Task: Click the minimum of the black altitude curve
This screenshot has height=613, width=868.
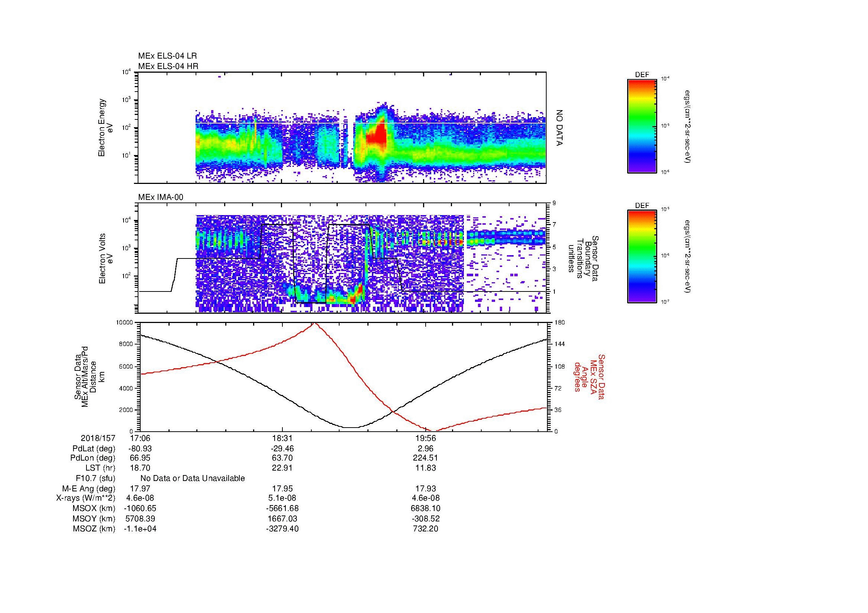Action: click(x=351, y=427)
